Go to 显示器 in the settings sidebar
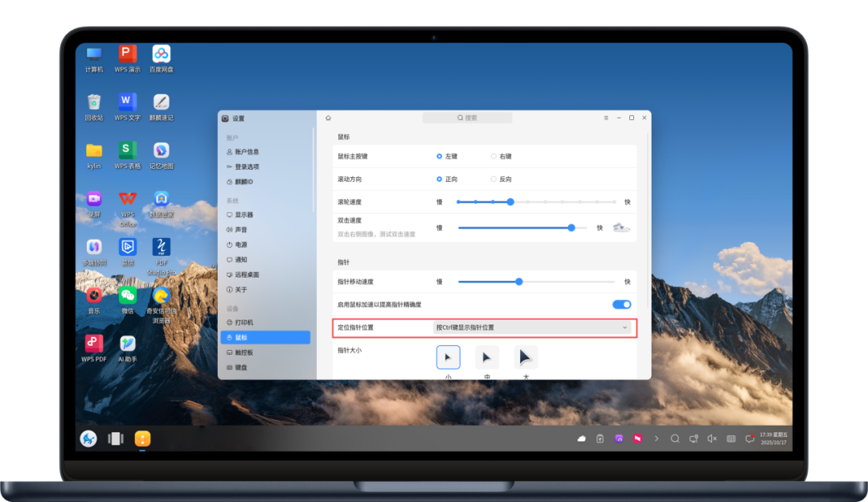This screenshot has width=868, height=502. pyautogui.click(x=244, y=215)
